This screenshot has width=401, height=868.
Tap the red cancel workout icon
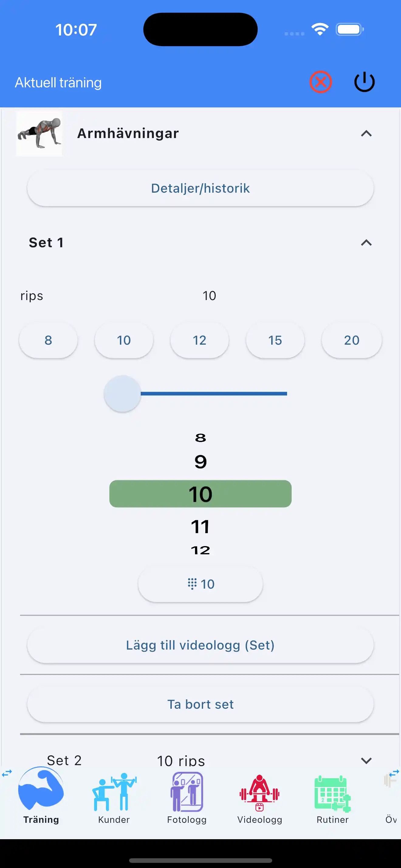point(320,82)
